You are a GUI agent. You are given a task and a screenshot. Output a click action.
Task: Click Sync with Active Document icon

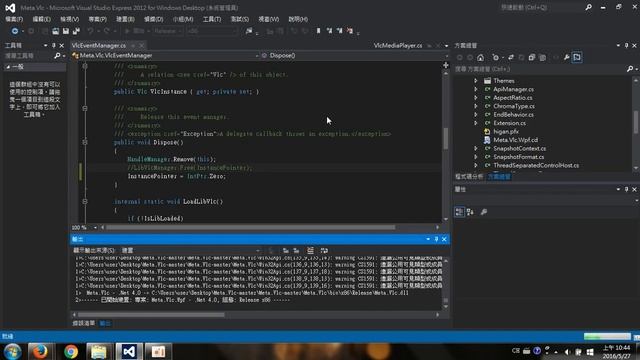coord(511,58)
